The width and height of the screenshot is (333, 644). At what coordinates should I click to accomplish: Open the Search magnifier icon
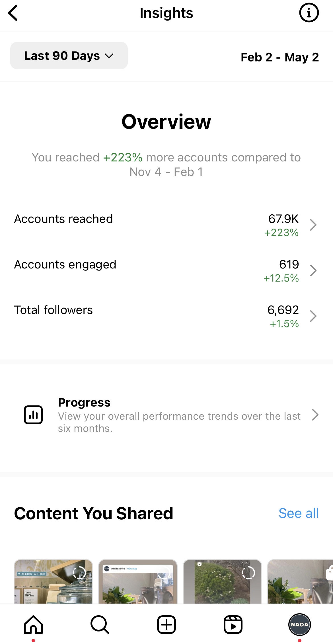point(100,625)
